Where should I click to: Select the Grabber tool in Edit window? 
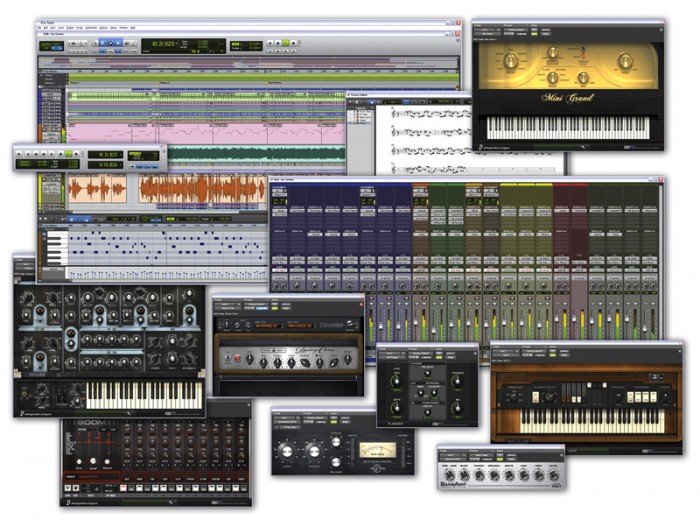(118, 43)
